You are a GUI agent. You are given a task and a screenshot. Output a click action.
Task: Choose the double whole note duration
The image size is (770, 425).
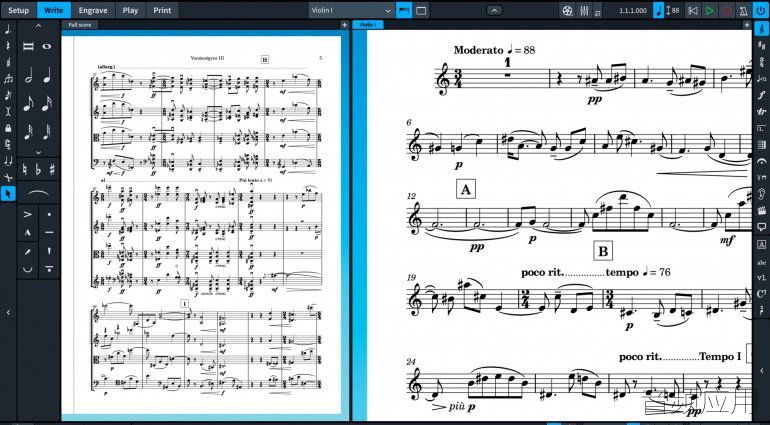28,47
